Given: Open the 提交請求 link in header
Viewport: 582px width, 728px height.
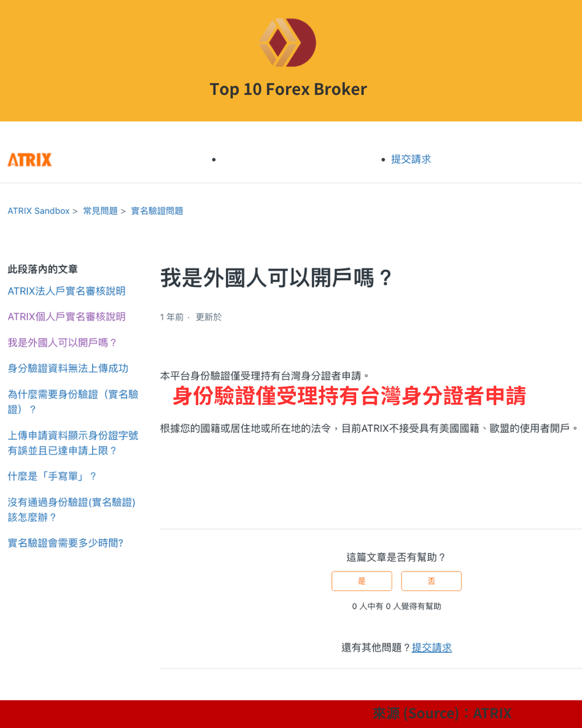Looking at the screenshot, I should (x=411, y=159).
